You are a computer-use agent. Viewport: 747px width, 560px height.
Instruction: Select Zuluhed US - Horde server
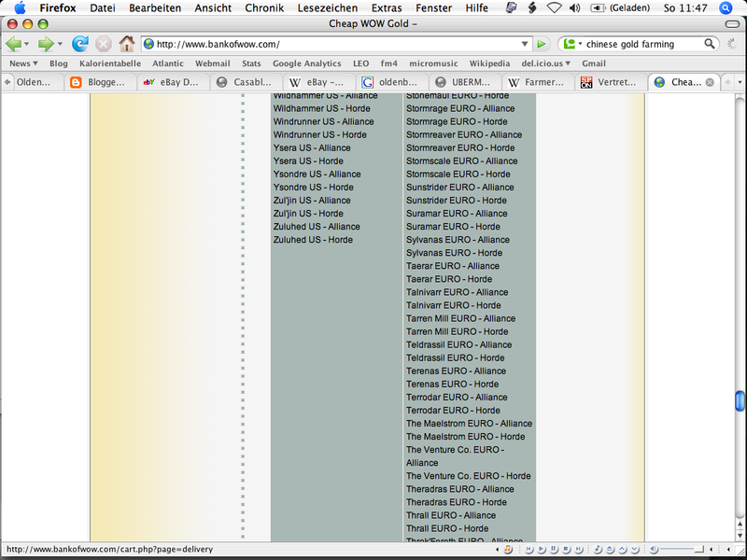tap(313, 240)
